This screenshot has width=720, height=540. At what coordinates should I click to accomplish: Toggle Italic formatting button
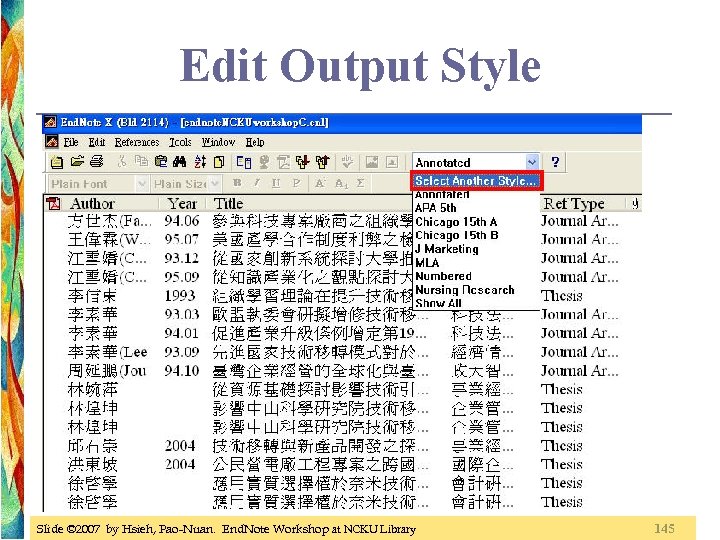tap(257, 183)
